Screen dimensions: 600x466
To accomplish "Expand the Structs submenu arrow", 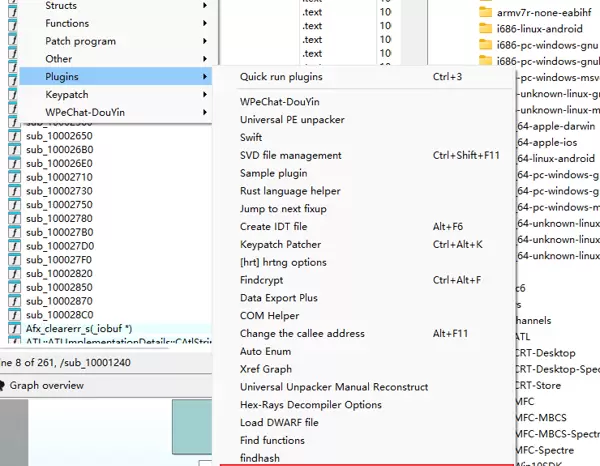I will click(206, 6).
